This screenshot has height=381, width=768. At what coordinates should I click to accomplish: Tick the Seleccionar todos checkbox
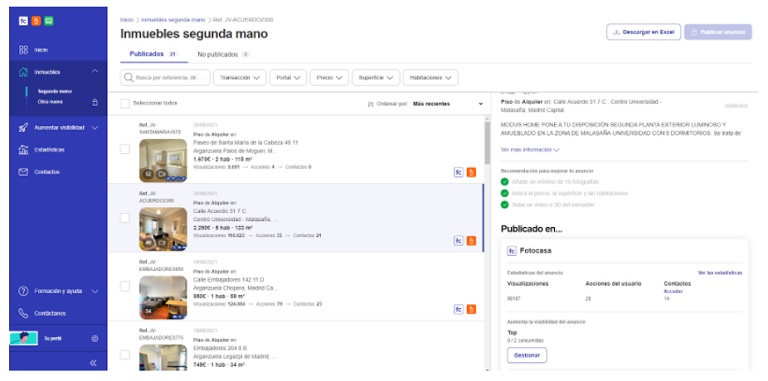coord(125,103)
